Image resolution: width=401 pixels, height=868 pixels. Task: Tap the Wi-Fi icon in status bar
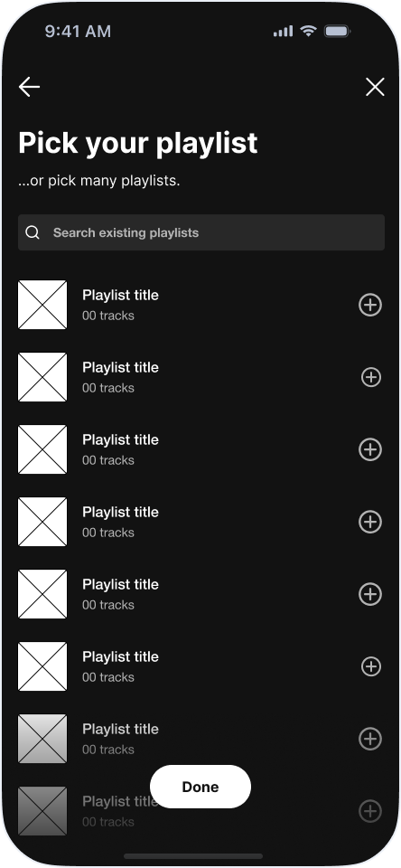pos(308,31)
